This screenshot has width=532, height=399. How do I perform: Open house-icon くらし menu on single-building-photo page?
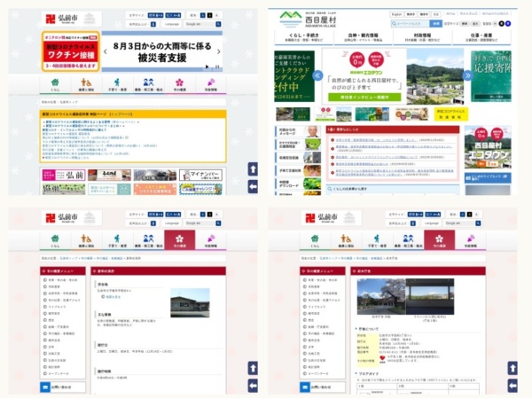point(55,240)
